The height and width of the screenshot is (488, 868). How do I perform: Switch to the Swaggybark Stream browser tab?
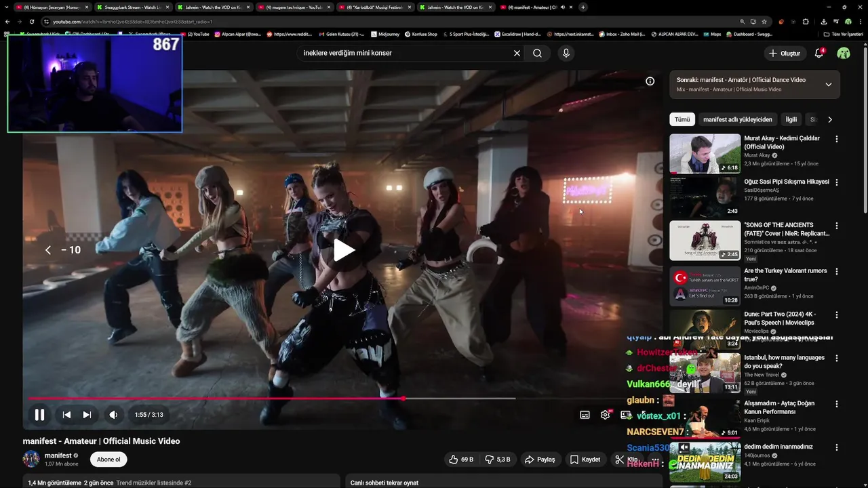[132, 7]
